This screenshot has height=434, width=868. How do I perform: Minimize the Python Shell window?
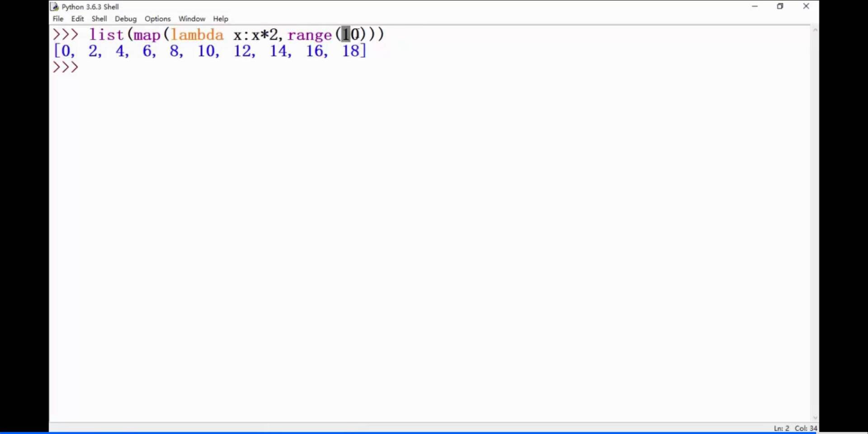(755, 6)
